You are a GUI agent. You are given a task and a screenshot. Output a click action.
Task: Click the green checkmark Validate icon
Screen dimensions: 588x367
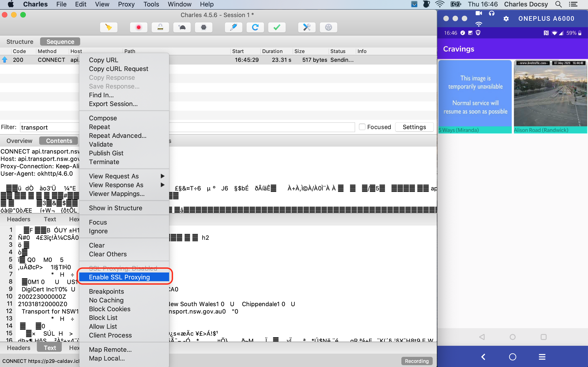(x=276, y=27)
